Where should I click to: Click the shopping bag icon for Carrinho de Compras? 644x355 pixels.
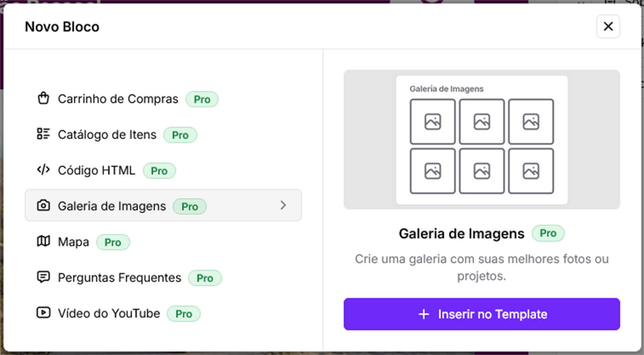[x=43, y=98]
